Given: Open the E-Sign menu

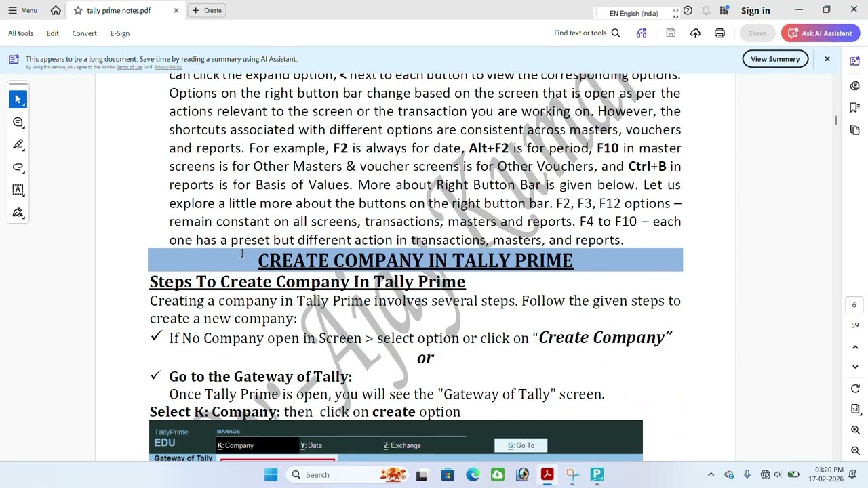Looking at the screenshot, I should [119, 33].
